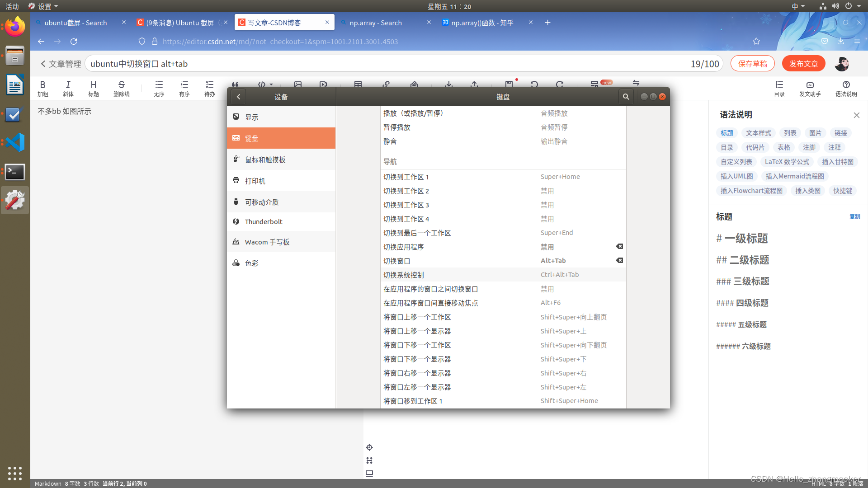Click the 在应用程序窗口间直接移动焦点 row
The image size is (868, 488).
coord(503,303)
